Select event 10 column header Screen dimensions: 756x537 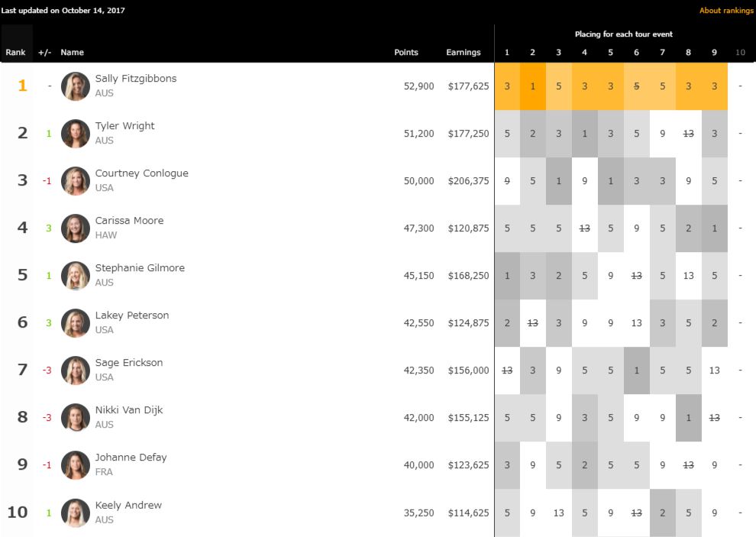(x=740, y=53)
